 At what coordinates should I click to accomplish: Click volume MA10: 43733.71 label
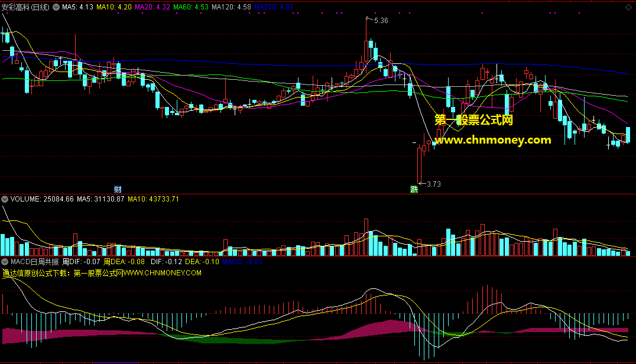[153, 199]
